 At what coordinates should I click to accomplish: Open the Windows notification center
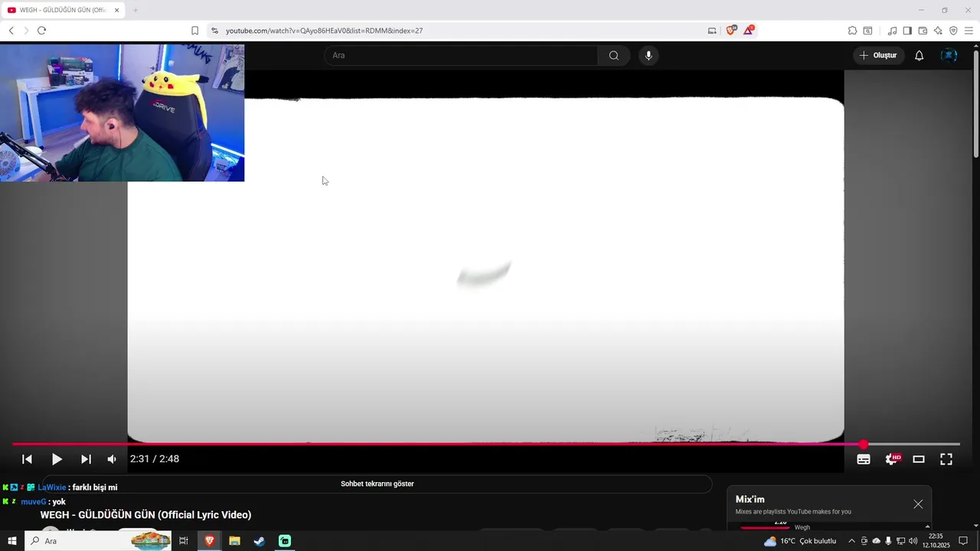pyautogui.click(x=963, y=541)
